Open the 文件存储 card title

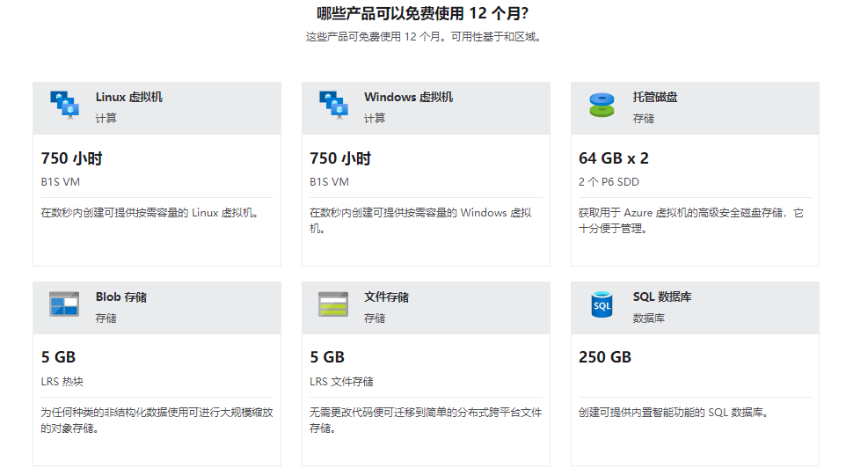pyautogui.click(x=386, y=297)
